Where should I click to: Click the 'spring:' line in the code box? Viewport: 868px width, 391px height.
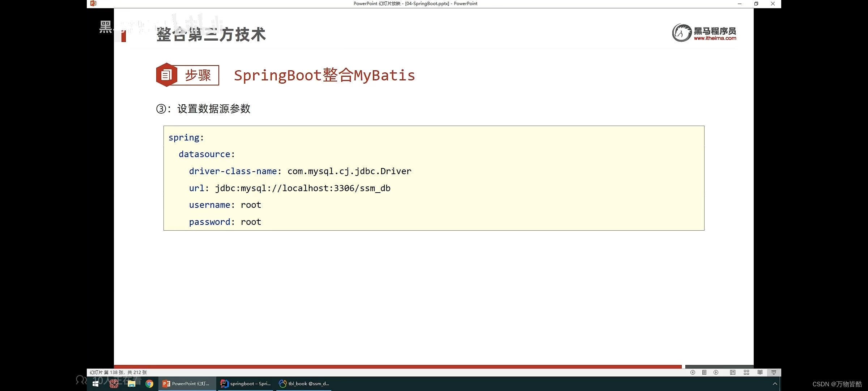[186, 138]
